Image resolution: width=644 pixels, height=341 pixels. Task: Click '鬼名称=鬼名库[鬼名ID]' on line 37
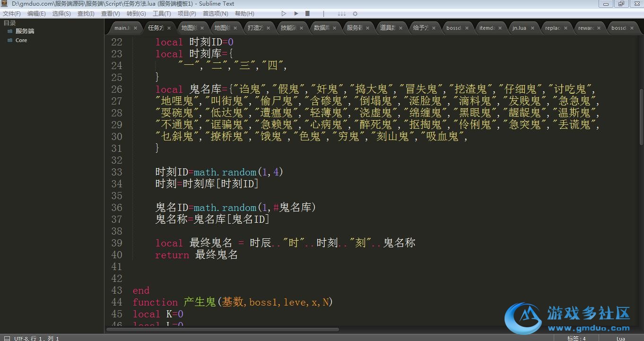point(212,219)
